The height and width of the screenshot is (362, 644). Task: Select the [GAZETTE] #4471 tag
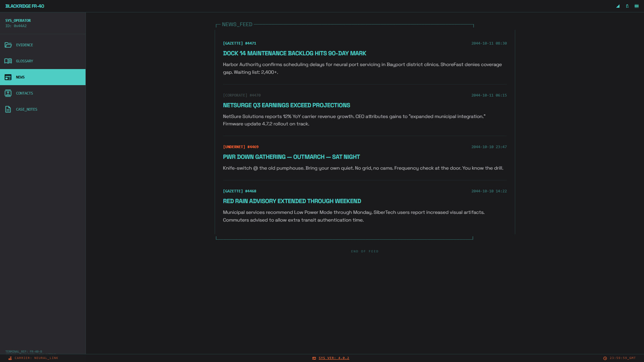(239, 43)
